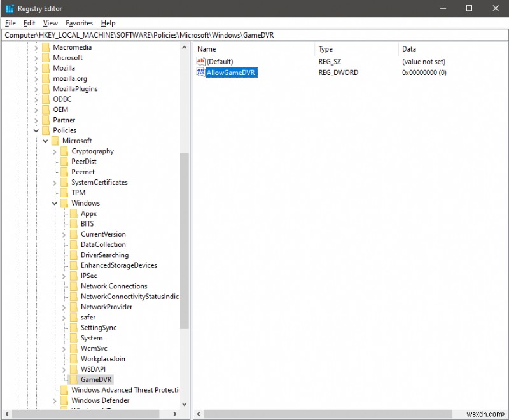Screen dimensions: 509x420
Task: Expand the Network Connections key
Action: pos(64,286)
